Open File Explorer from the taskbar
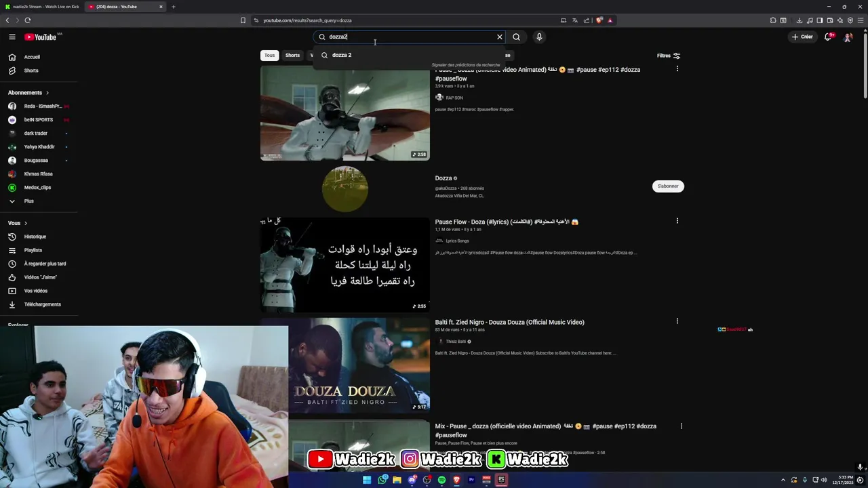Screen dimensions: 868x488 coord(397,480)
